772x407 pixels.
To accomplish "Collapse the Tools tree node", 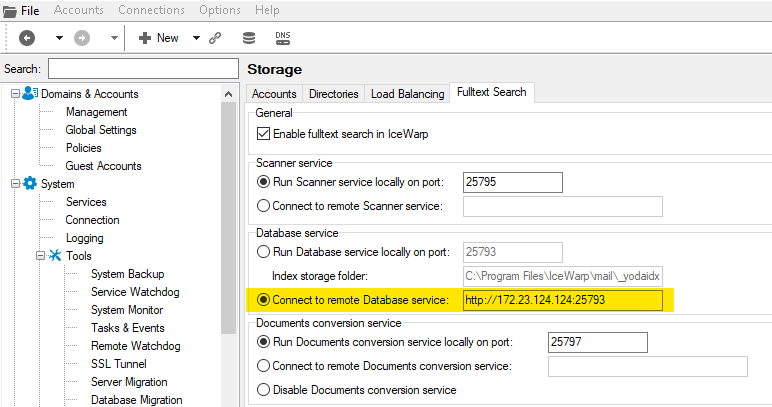I will pyautogui.click(x=40, y=255).
